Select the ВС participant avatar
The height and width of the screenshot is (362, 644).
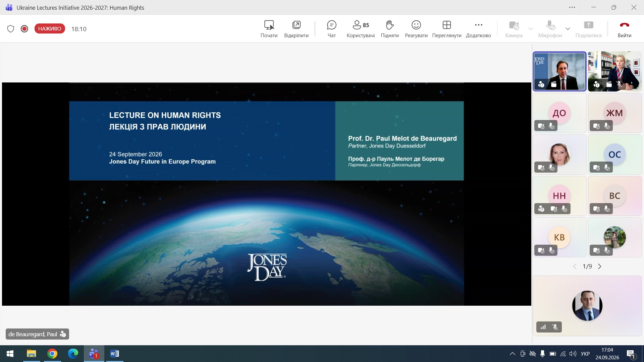coord(614,196)
